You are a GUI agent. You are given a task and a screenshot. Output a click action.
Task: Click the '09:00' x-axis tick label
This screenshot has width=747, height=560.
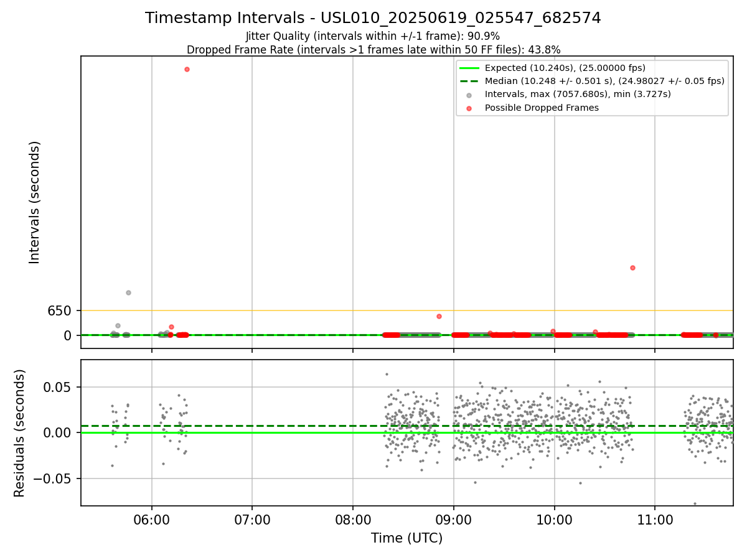(x=454, y=519)
